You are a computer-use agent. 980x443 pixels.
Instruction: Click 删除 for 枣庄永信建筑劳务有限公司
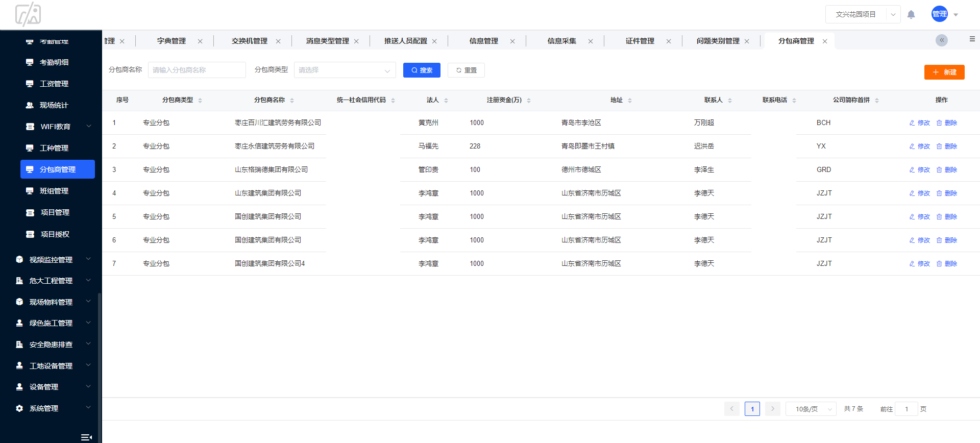pos(947,146)
